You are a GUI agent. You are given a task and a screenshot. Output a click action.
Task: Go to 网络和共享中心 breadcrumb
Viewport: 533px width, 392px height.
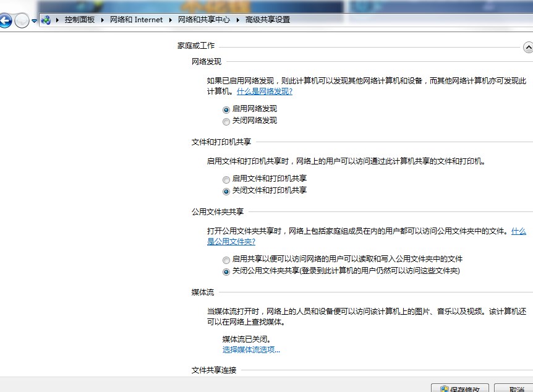(204, 20)
